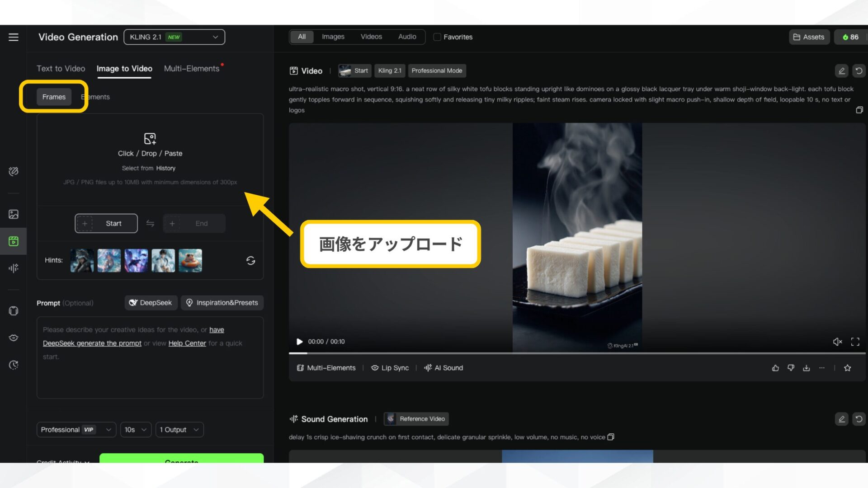
Task: Select the Videos filter tab
Action: click(x=371, y=37)
